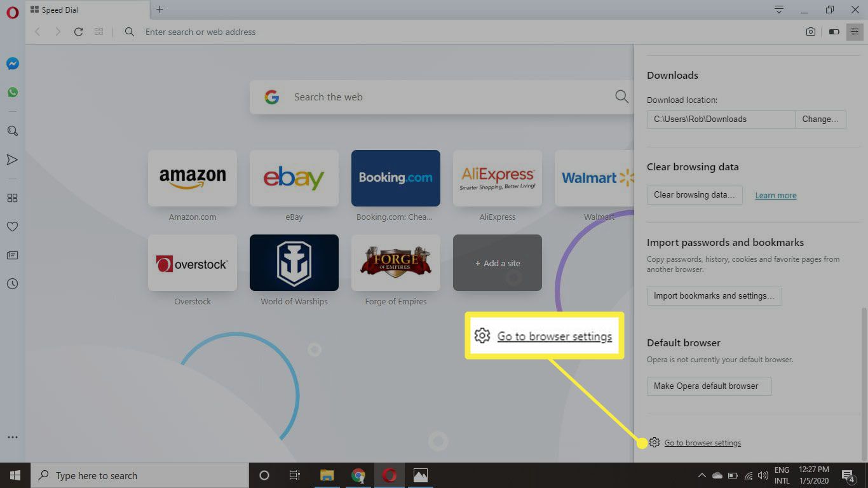The image size is (868, 488).
Task: Take a snapshot with the camera icon
Action: point(810,32)
